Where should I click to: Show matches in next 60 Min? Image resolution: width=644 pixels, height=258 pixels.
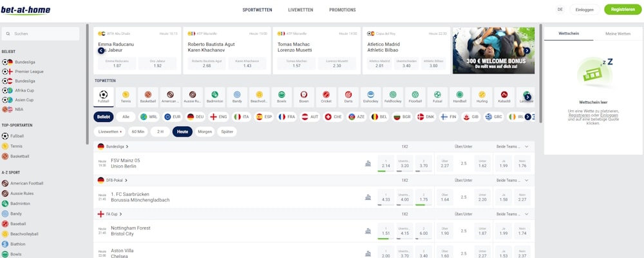(138, 132)
